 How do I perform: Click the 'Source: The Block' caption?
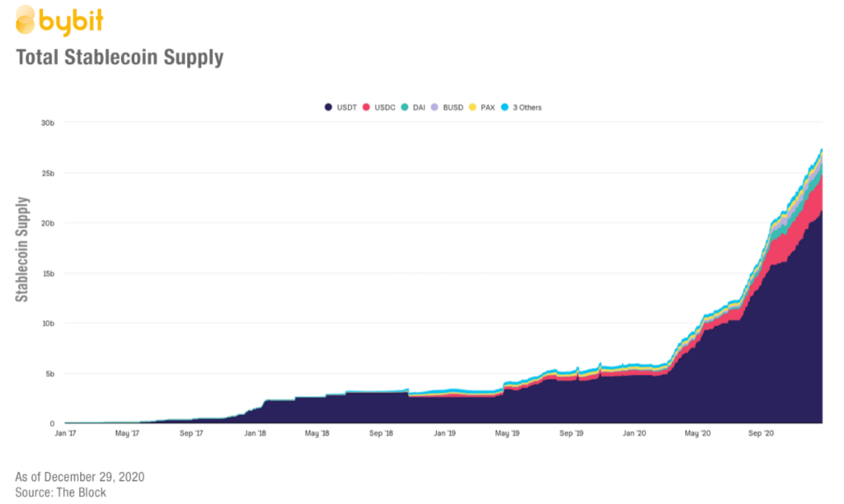click(61, 492)
